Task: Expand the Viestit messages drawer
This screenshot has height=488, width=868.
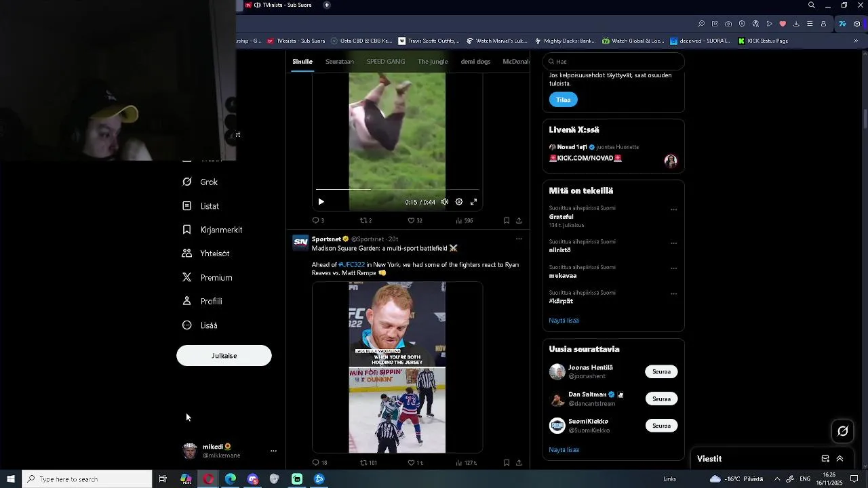Action: tap(840, 459)
